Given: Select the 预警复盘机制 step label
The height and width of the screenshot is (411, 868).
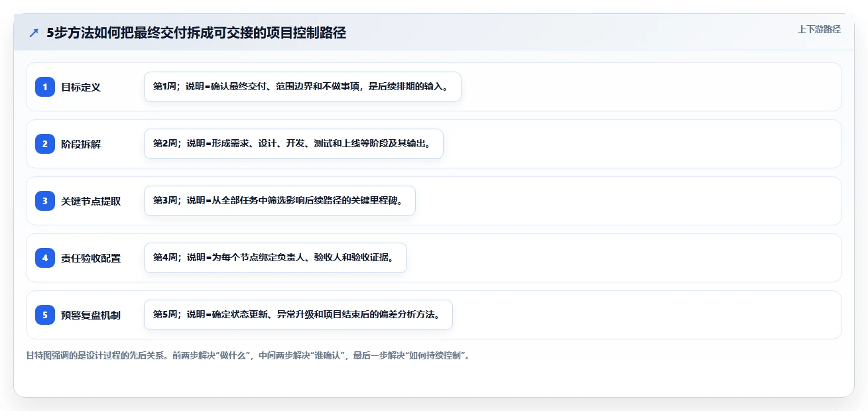Looking at the screenshot, I should coord(91,315).
